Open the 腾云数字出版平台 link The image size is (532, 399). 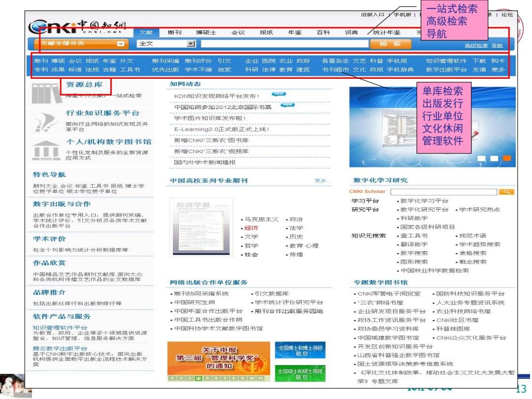(60, 348)
